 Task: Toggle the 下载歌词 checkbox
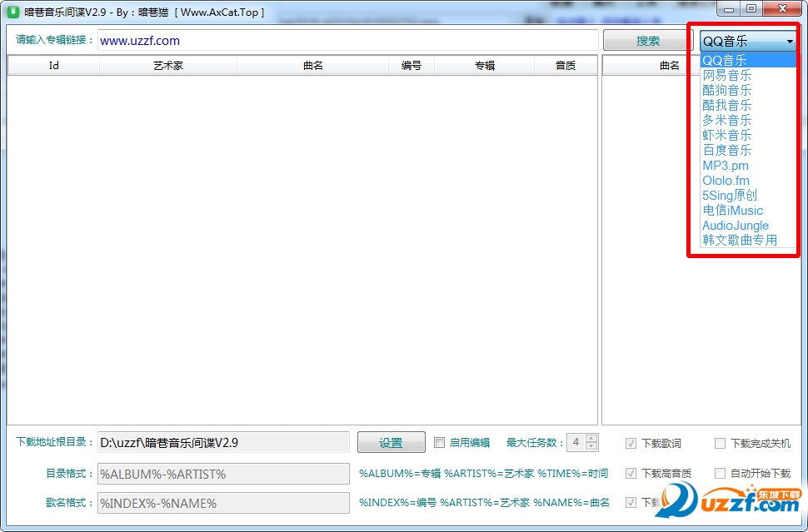[631, 444]
